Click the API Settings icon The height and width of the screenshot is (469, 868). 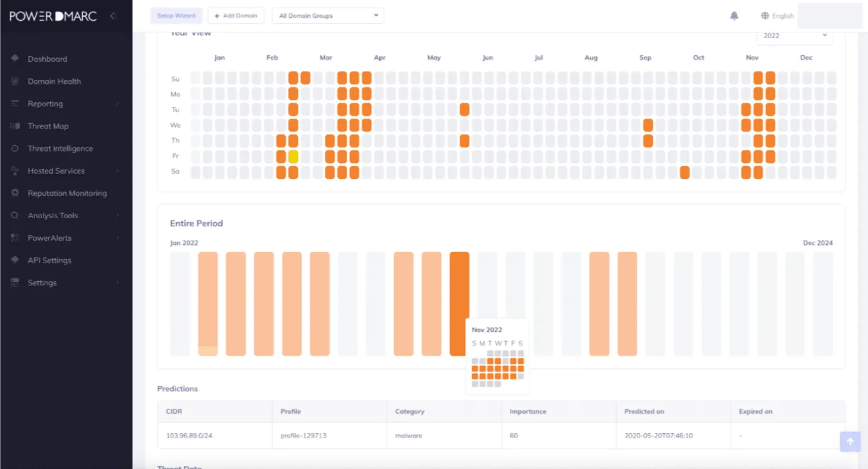(x=15, y=260)
